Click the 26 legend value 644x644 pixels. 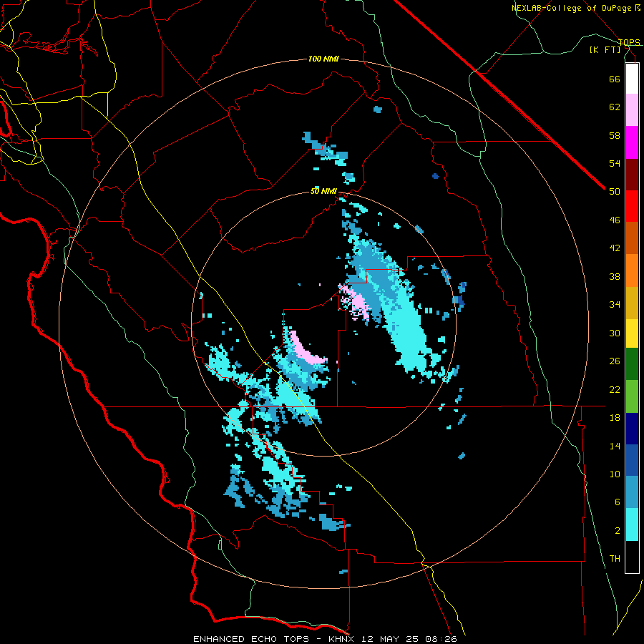615,361
